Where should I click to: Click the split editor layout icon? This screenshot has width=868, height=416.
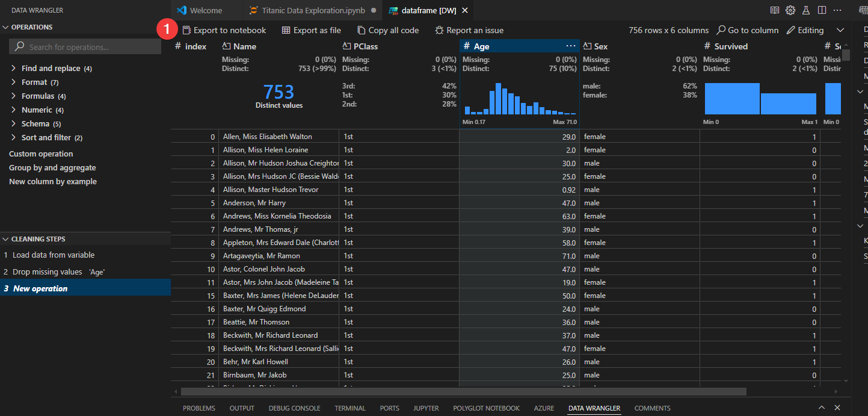(823, 10)
